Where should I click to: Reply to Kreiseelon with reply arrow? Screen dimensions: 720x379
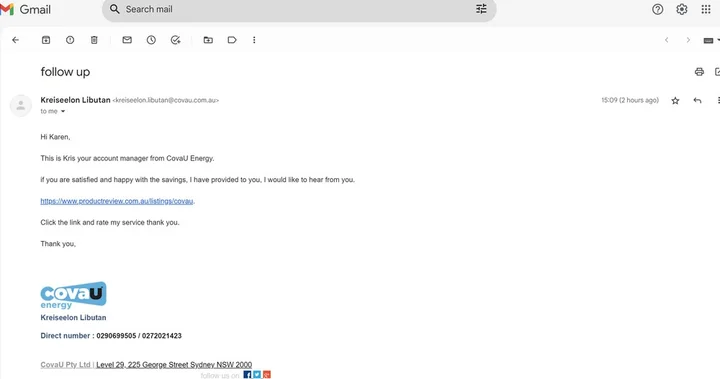[x=698, y=101]
